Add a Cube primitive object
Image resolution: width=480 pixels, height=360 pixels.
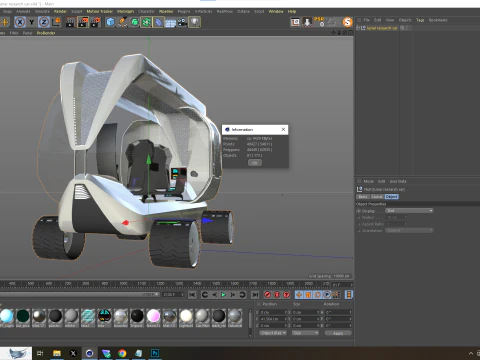coord(110,22)
